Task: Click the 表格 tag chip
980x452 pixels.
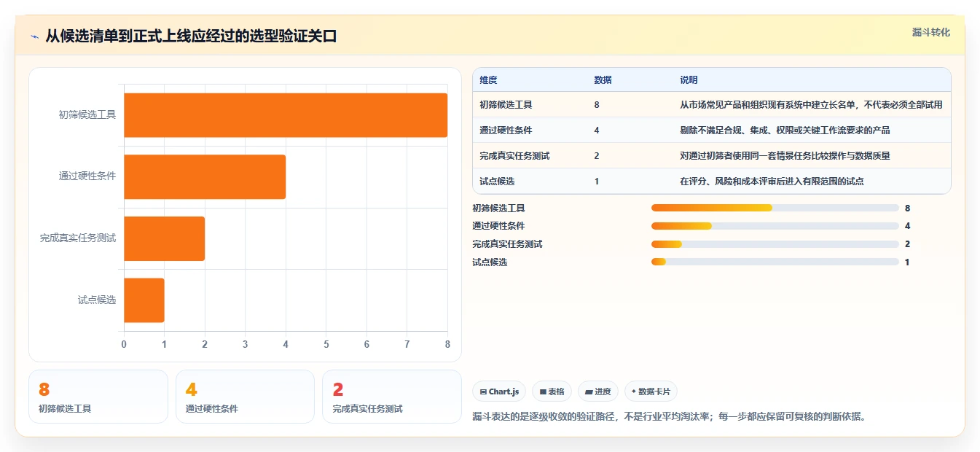Action: pos(552,391)
